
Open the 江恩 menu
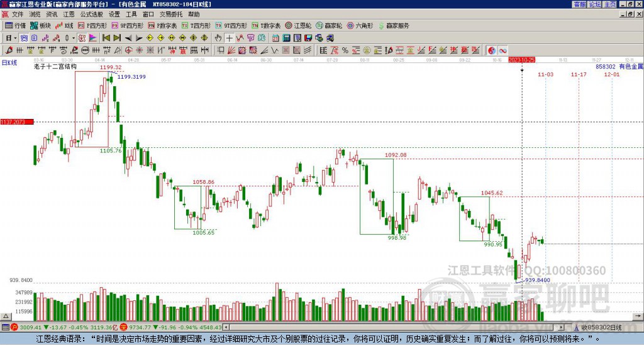(69, 14)
